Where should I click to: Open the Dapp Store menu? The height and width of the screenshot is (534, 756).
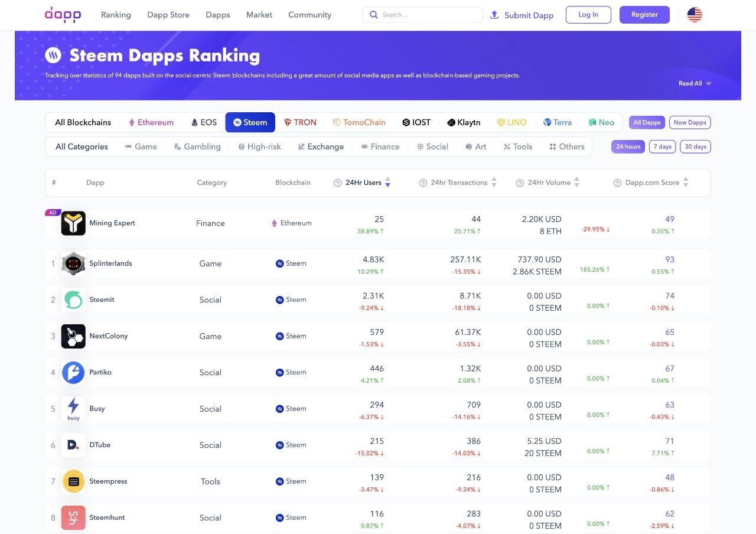click(168, 15)
